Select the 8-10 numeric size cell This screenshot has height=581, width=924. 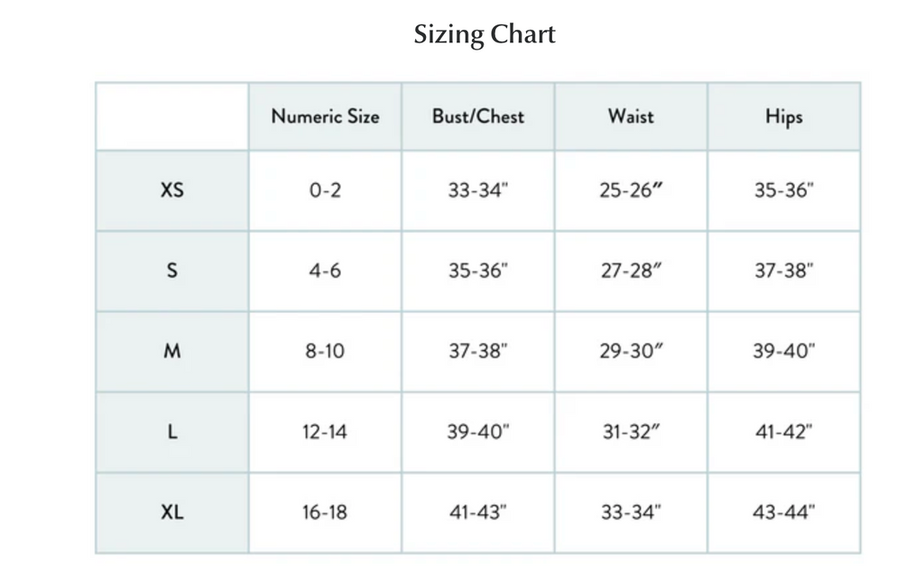(325, 351)
